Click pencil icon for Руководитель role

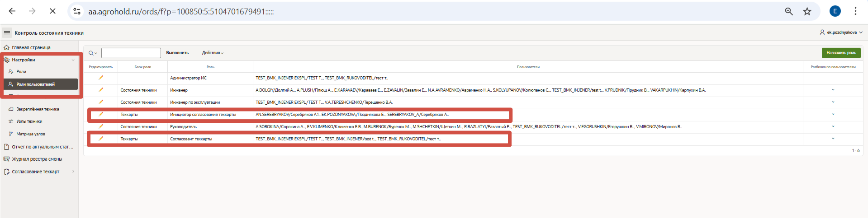pyautogui.click(x=101, y=126)
